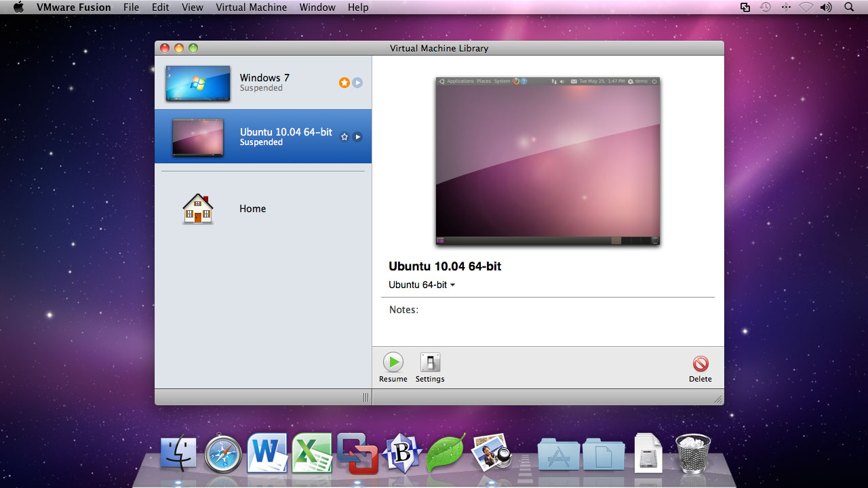Click inside the Notes field
868x488 pixels.
(x=542, y=325)
